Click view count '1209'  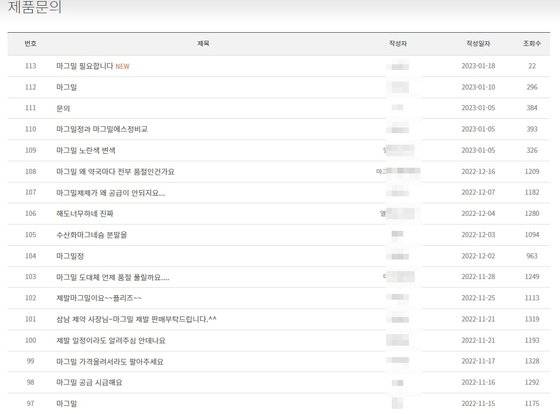[532, 172]
